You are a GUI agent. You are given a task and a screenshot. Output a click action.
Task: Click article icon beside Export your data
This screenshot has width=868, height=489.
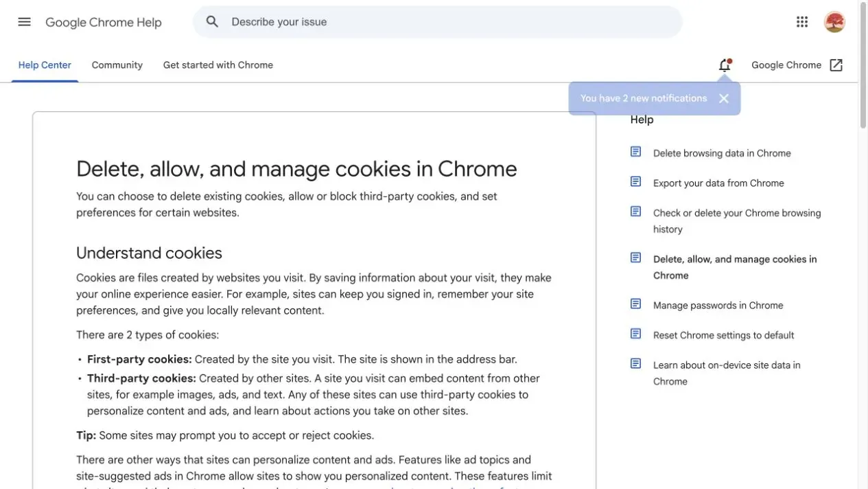[x=636, y=181]
